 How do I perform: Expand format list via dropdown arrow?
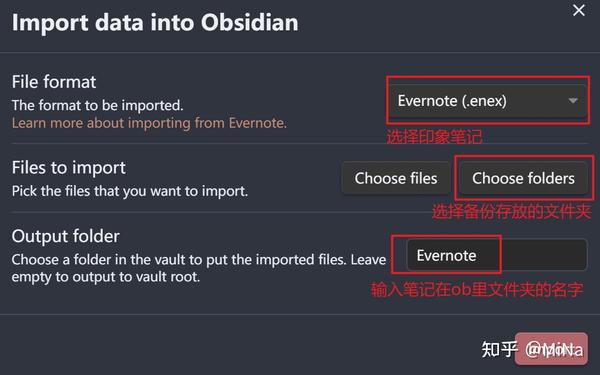click(573, 101)
